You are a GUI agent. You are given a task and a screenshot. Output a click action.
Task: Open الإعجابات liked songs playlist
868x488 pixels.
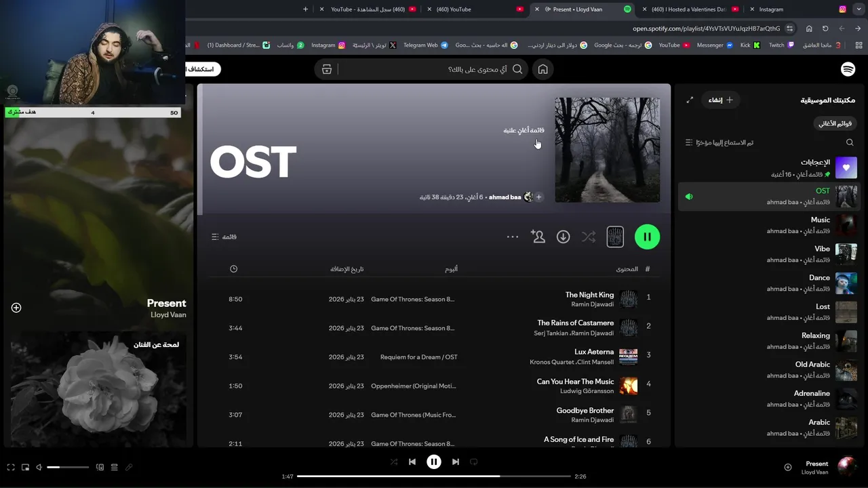[768, 168]
